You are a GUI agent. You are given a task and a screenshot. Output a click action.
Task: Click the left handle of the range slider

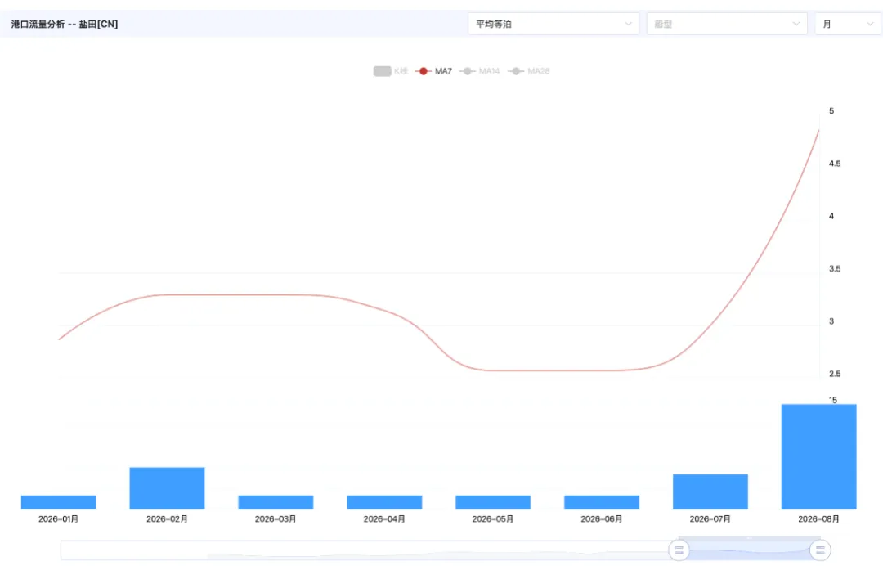tap(679, 550)
